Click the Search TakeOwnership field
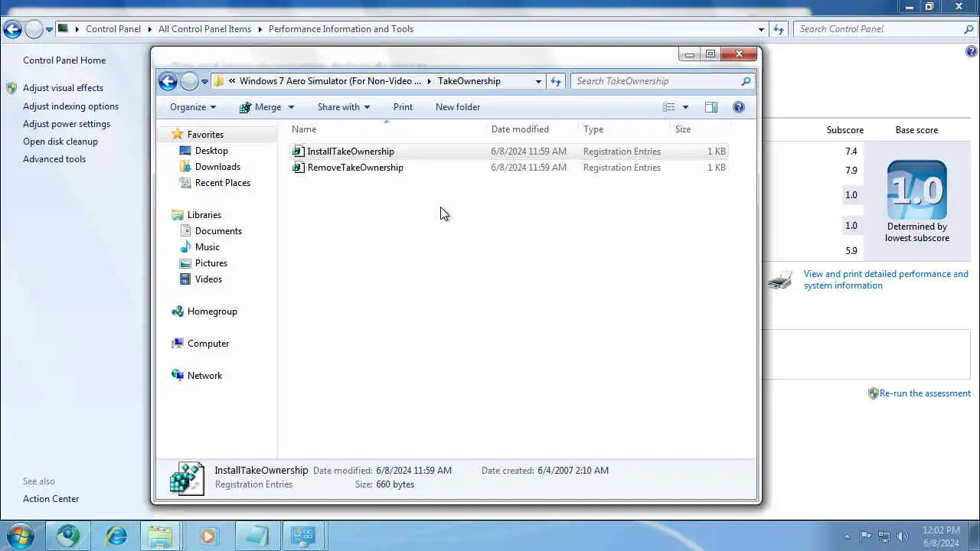Screen dimensions: 980x551 pyautogui.click(x=663, y=81)
